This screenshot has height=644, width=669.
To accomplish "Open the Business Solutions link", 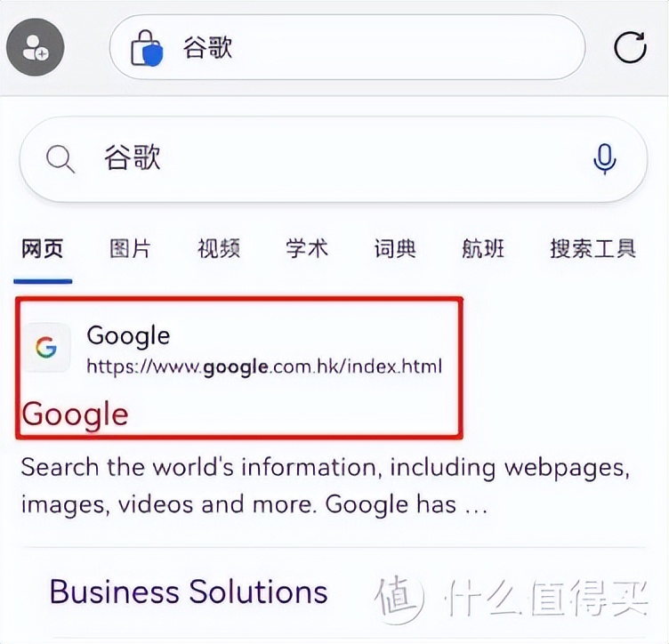I will [189, 592].
